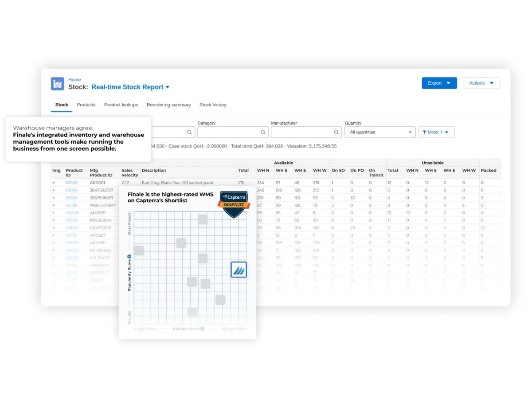
Task: Click the Finale logo marker on grid
Action: tap(239, 270)
